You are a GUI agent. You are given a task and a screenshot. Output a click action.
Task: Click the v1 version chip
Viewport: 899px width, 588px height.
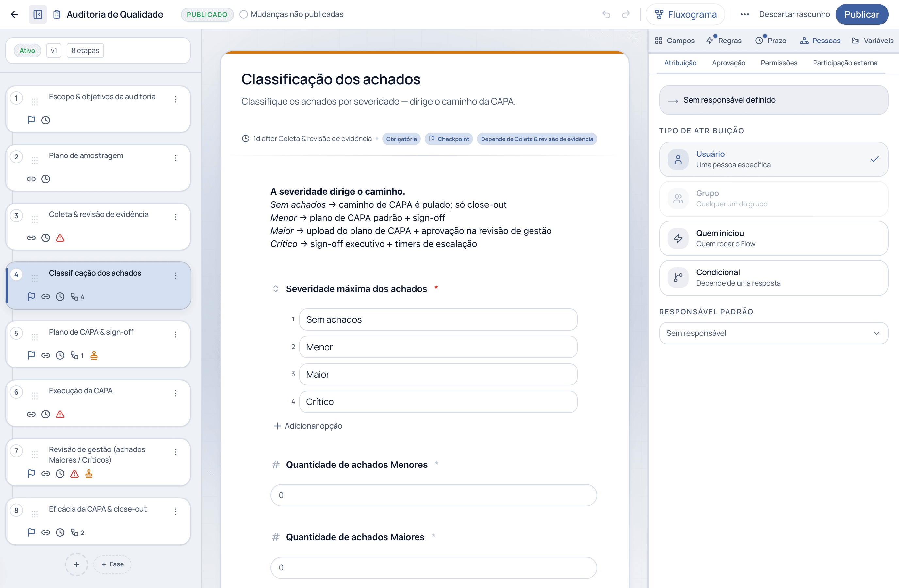[x=54, y=51]
